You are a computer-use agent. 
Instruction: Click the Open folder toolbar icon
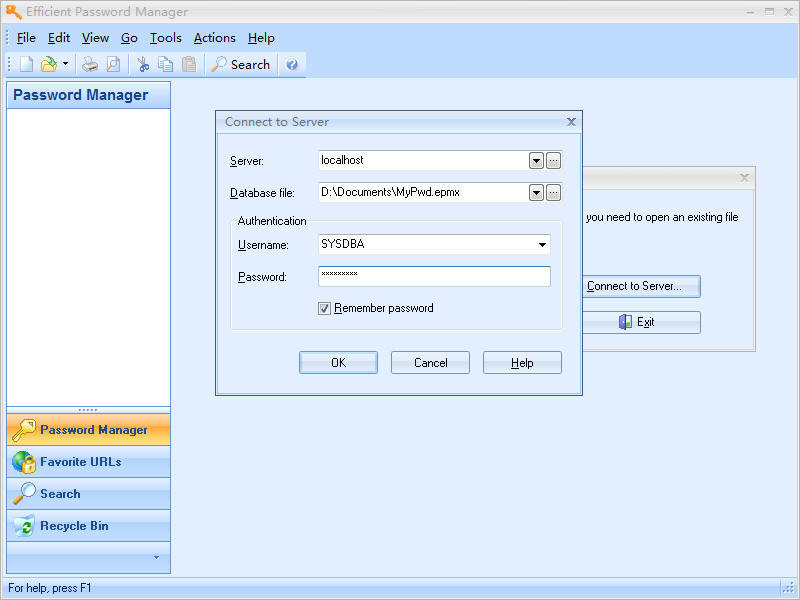point(49,64)
